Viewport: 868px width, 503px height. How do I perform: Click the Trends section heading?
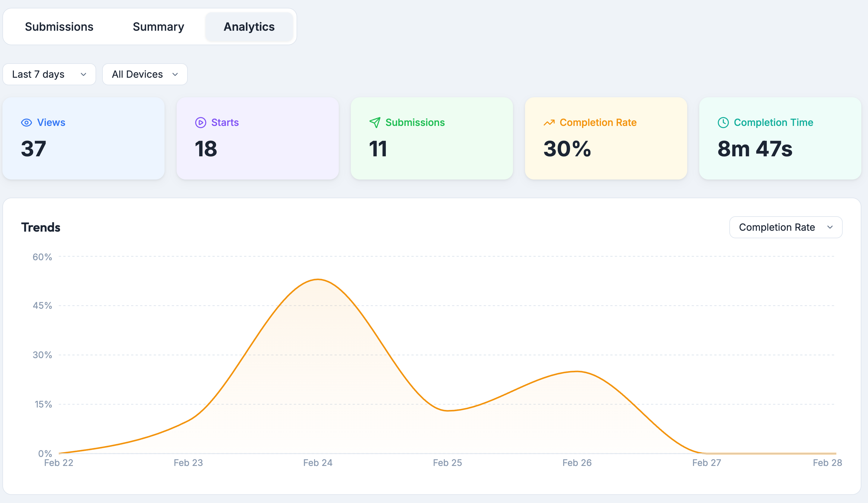(40, 227)
